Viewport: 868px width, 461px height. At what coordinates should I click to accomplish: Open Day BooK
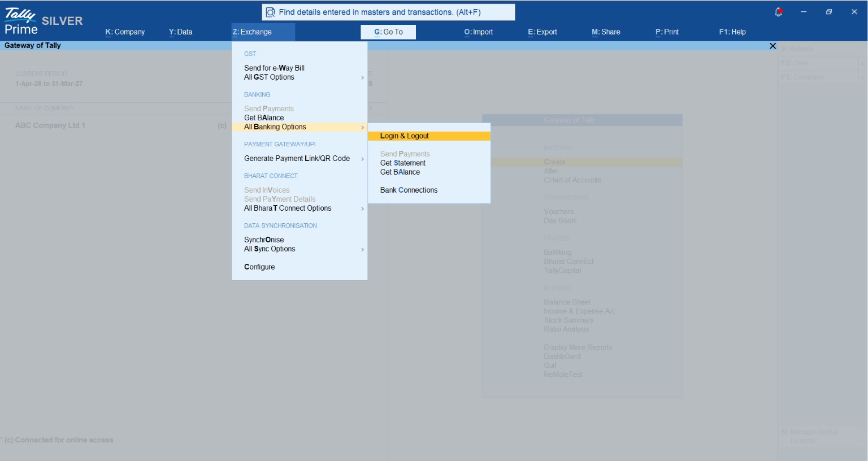coord(560,221)
